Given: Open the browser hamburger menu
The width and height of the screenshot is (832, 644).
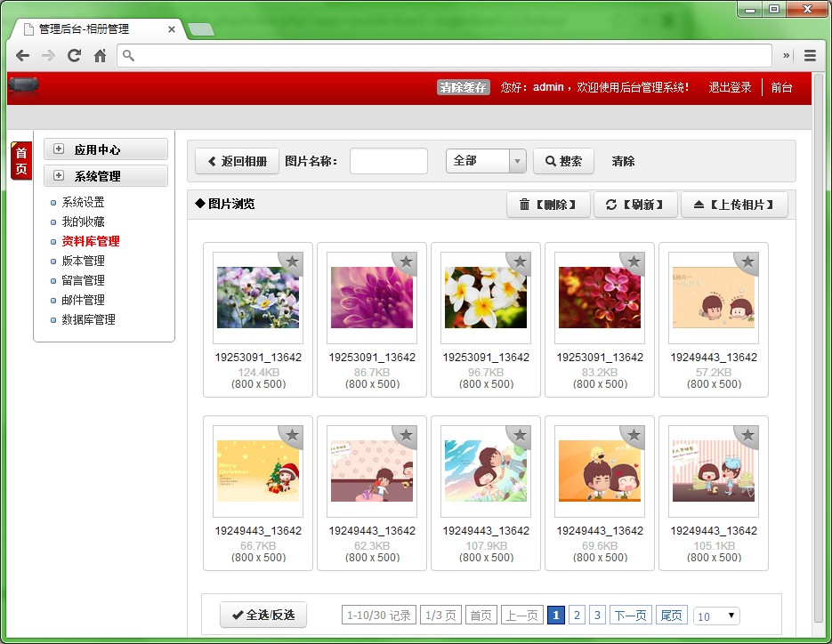Looking at the screenshot, I should point(810,55).
